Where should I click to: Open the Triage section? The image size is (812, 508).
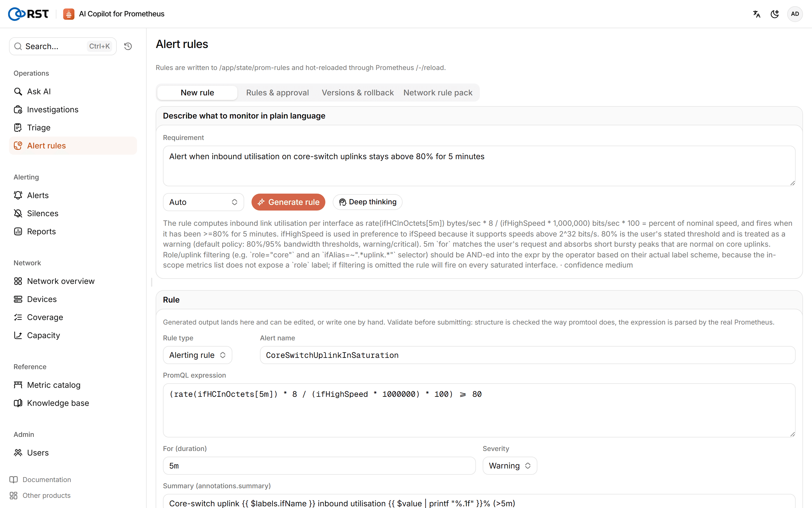pos(73,128)
